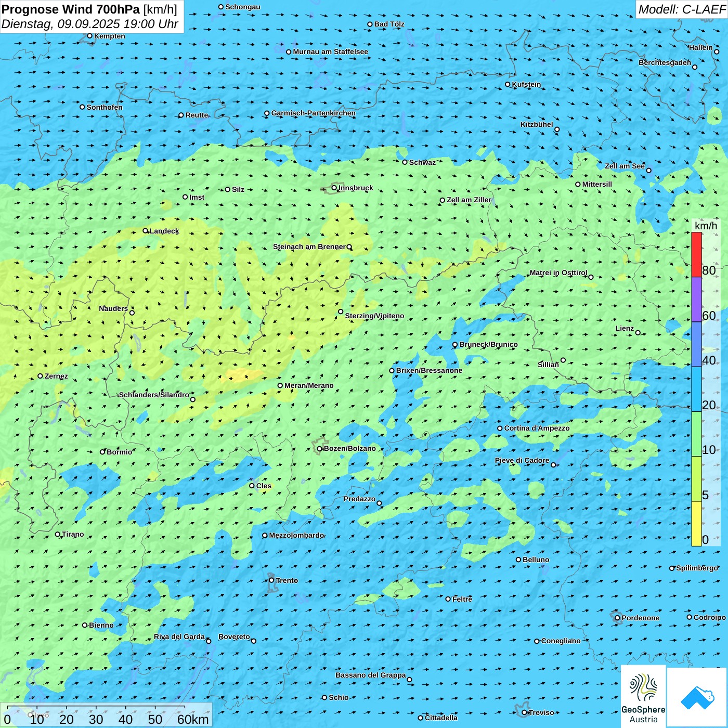Click the 'Berchtesgaden' label
The width and height of the screenshot is (728, 728).
point(665,62)
